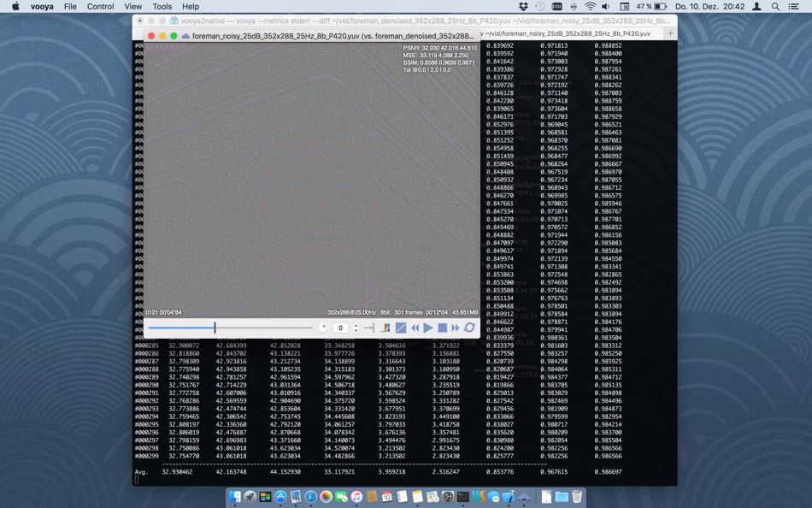Step backward with the rewind arrows
The height and width of the screenshot is (508, 812).
pos(415,328)
